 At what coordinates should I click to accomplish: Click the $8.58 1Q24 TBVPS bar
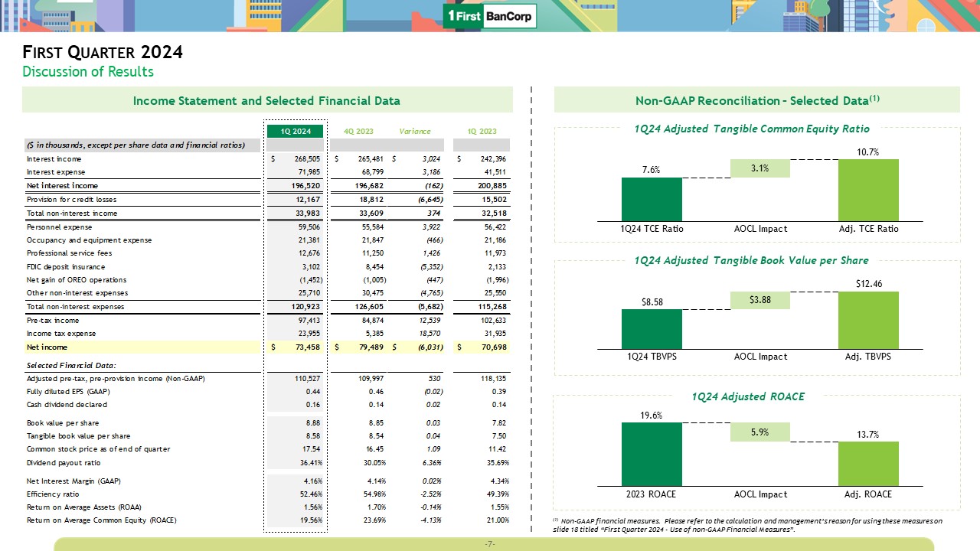pyautogui.click(x=652, y=328)
